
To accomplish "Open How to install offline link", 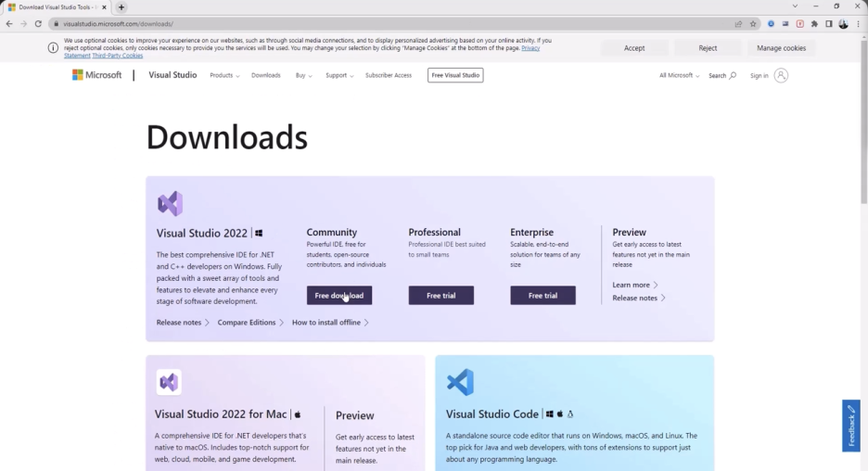I will tap(330, 322).
